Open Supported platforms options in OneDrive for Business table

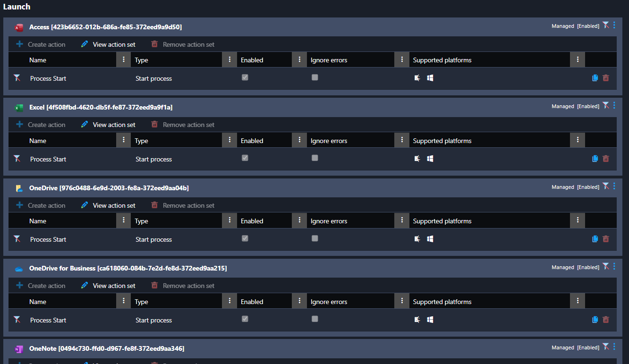[578, 301]
